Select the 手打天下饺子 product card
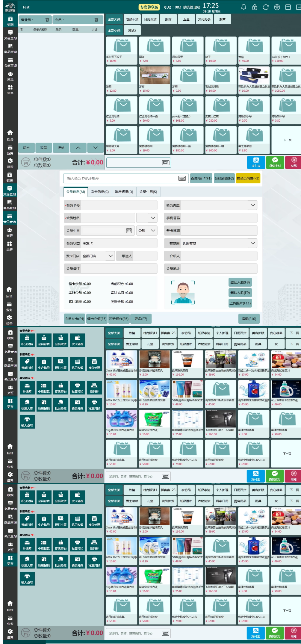 [122, 50]
